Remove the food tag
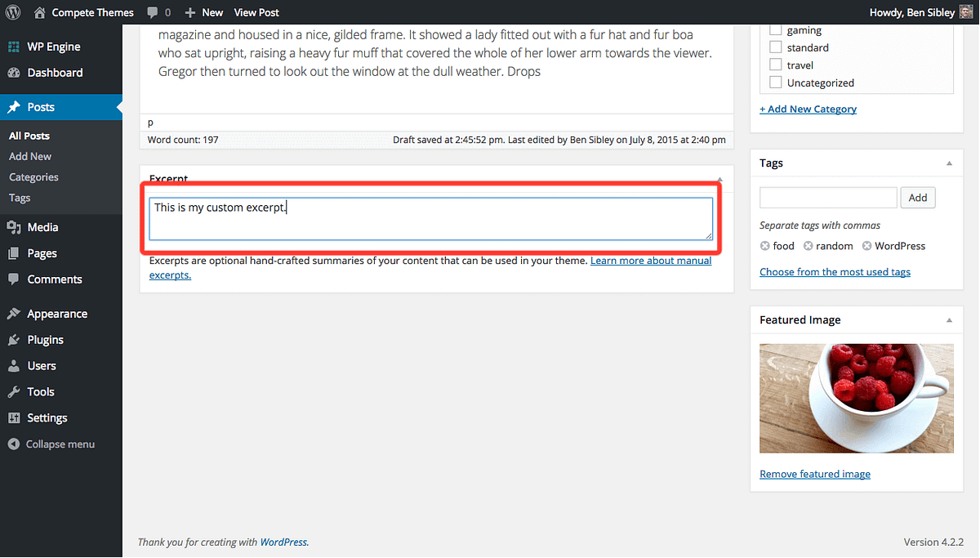 pos(766,245)
